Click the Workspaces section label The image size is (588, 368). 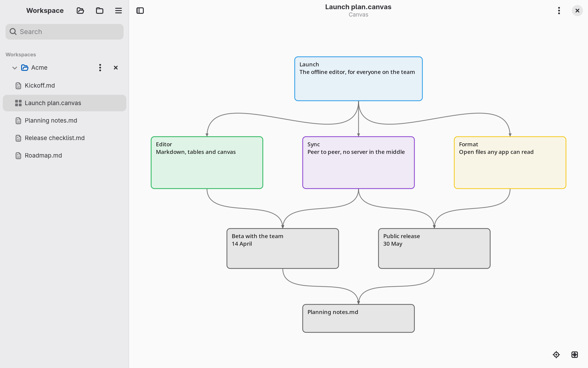pos(21,55)
